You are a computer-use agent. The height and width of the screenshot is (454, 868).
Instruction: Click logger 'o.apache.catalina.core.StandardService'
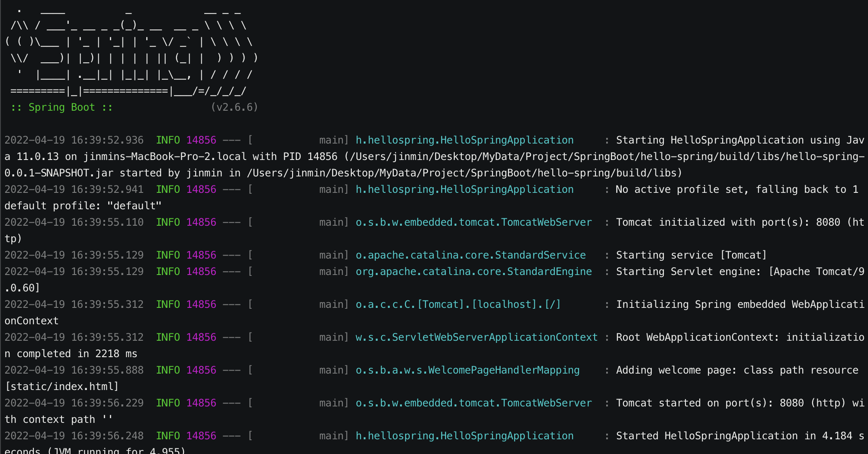point(471,255)
